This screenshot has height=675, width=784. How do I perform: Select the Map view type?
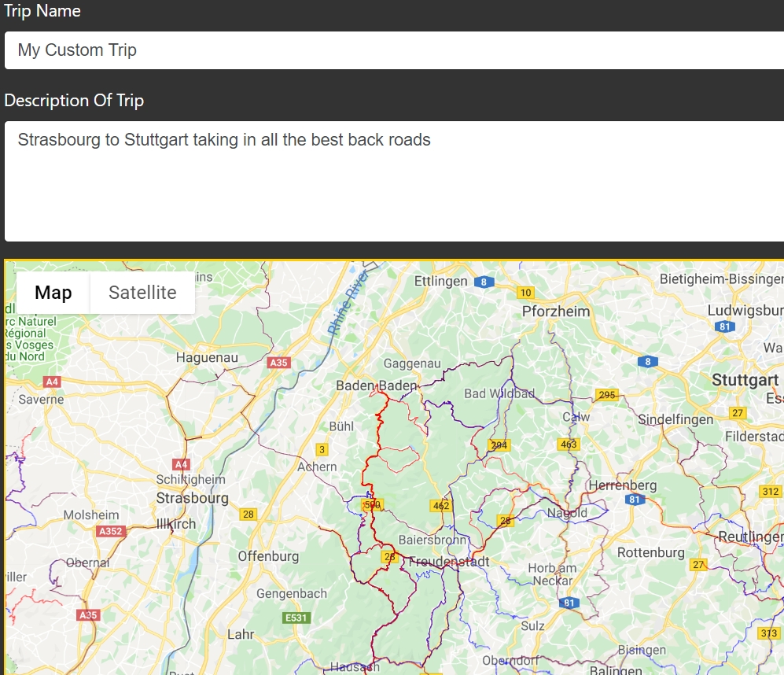click(x=53, y=293)
